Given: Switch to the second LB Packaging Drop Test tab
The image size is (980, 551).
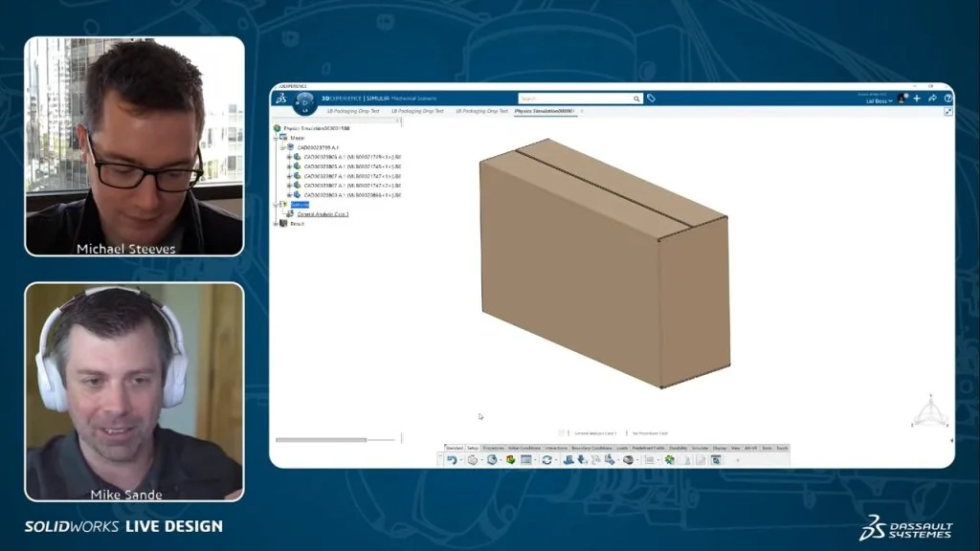Looking at the screenshot, I should [x=417, y=111].
